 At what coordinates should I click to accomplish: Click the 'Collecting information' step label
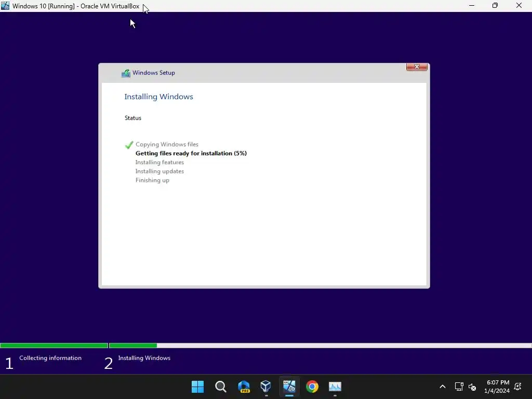(50, 358)
